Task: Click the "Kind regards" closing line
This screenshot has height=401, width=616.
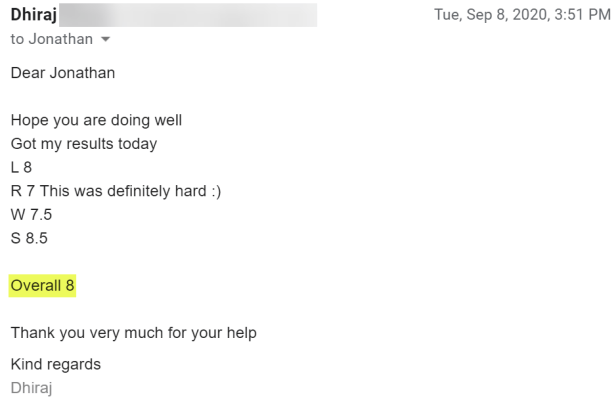Action: [56, 364]
